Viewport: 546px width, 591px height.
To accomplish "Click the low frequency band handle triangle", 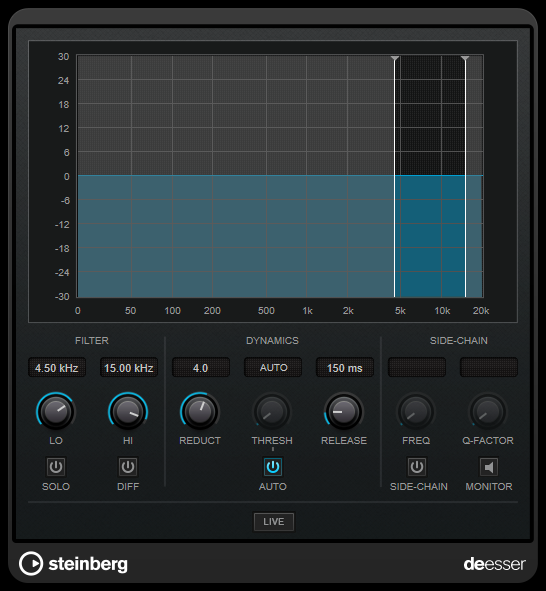I will coord(395,58).
